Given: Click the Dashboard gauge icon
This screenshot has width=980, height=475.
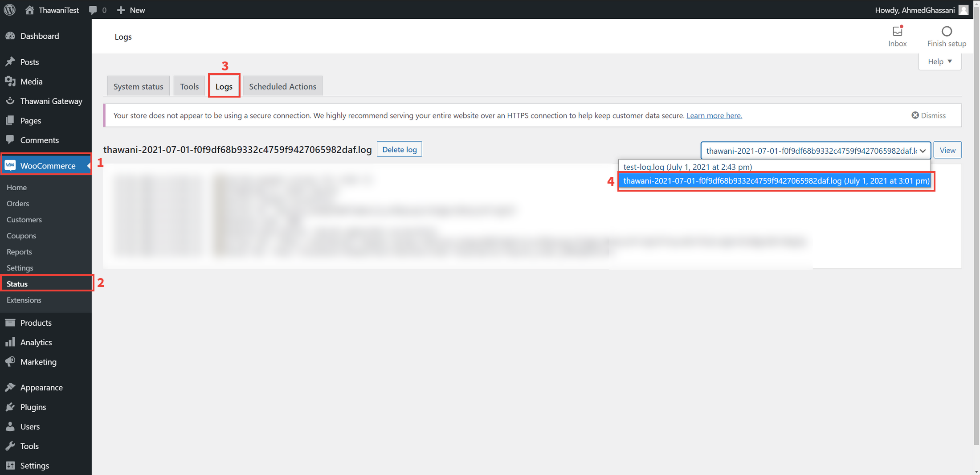Looking at the screenshot, I should click(10, 36).
